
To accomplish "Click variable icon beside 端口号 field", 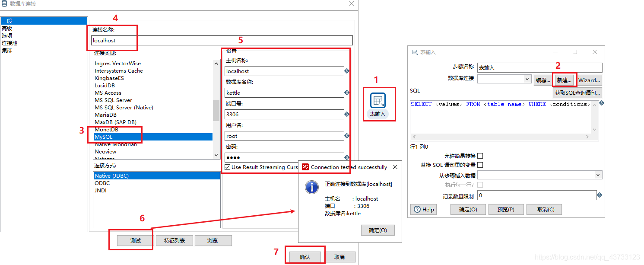I will tap(347, 114).
